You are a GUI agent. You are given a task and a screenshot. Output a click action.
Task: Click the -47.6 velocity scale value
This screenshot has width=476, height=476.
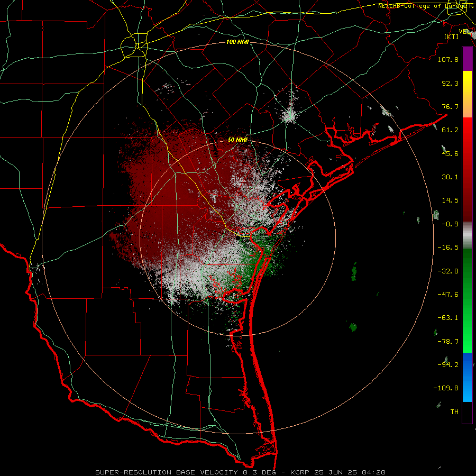(x=448, y=295)
